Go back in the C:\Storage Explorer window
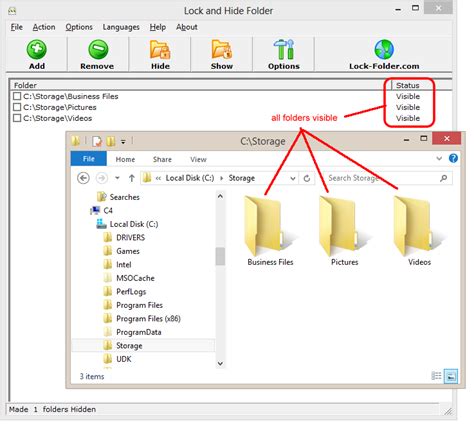Viewport: 474px width, 428px height. pyautogui.click(x=83, y=178)
